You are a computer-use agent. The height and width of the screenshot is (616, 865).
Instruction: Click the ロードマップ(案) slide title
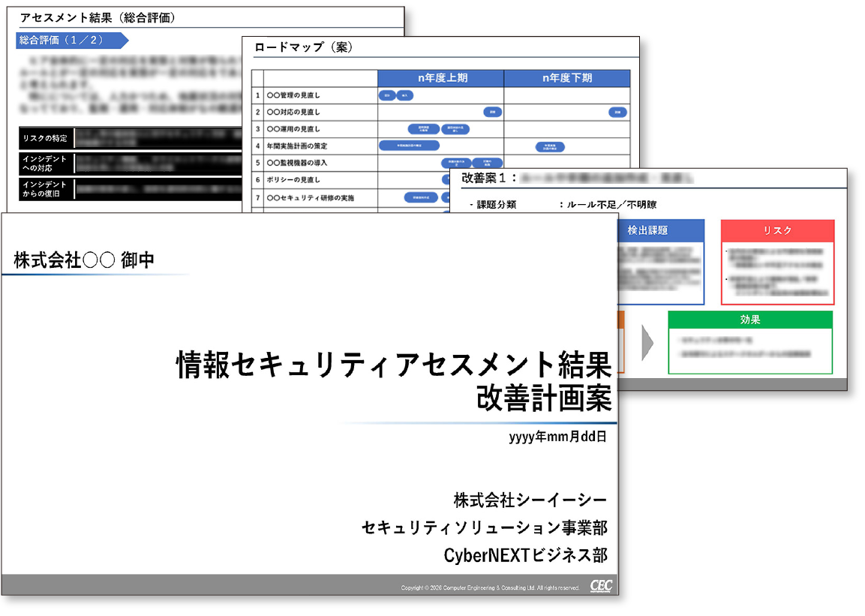pos(303,47)
